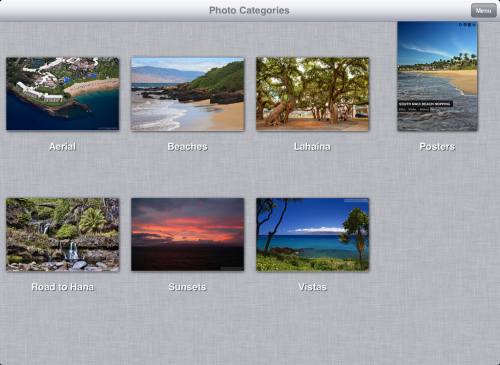The width and height of the screenshot is (500, 365).
Task: Choose the Posters text label
Action: coord(437,147)
